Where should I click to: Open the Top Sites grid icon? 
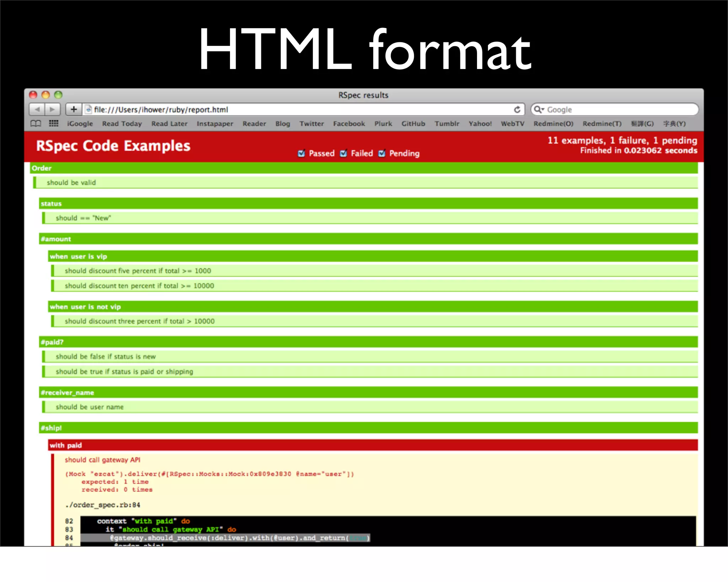(53, 123)
